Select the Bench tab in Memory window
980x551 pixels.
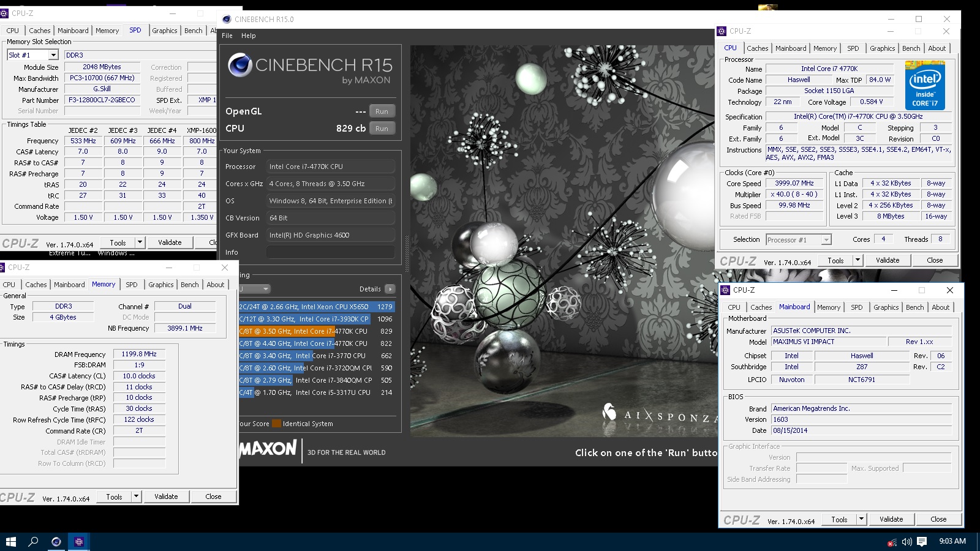[190, 285]
